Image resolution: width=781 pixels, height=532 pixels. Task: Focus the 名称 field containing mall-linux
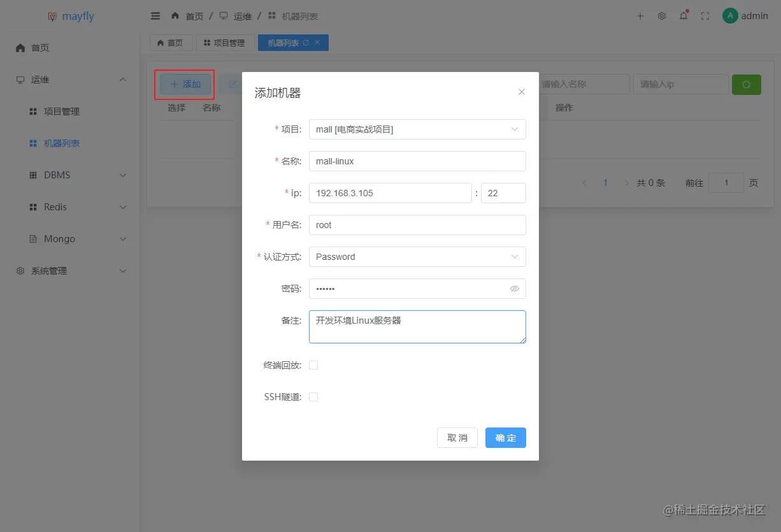coord(417,161)
